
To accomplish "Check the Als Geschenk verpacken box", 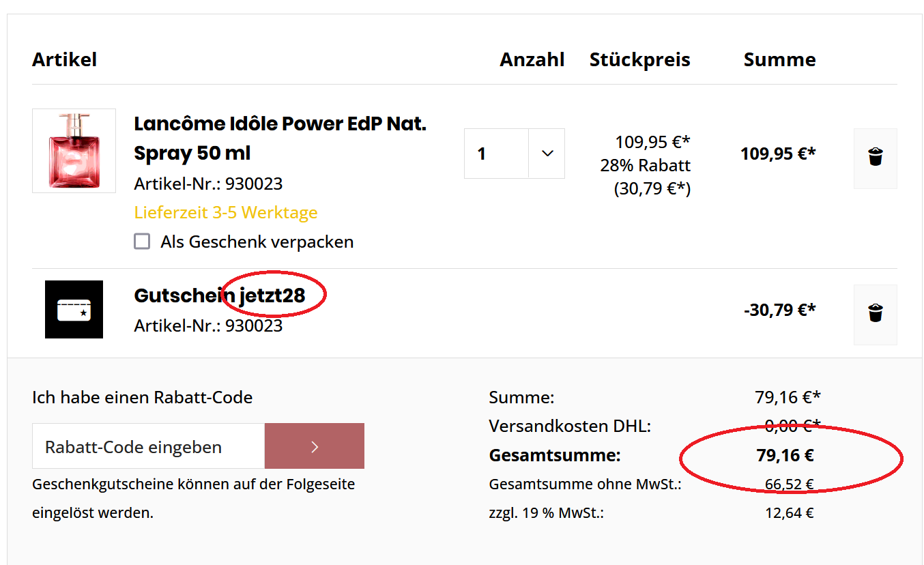I will (x=142, y=242).
